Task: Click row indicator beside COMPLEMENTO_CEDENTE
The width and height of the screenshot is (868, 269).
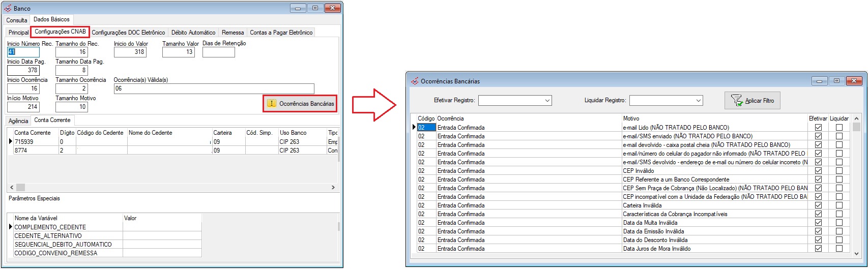Action: pyautogui.click(x=11, y=227)
